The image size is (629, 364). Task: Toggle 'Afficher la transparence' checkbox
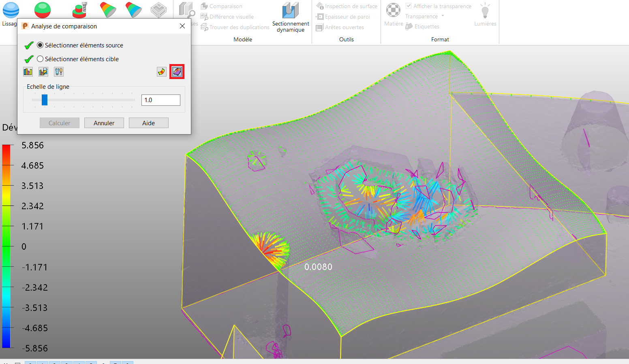409,6
